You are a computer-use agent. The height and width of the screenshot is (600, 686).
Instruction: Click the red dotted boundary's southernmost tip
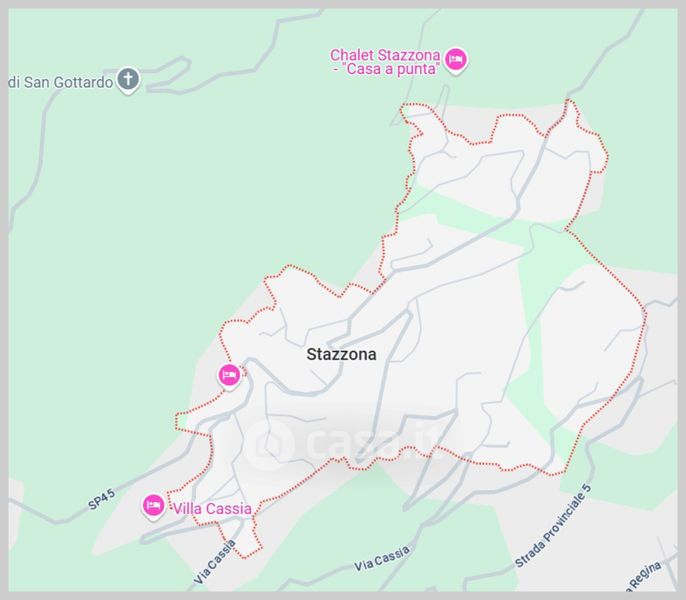click(x=244, y=558)
